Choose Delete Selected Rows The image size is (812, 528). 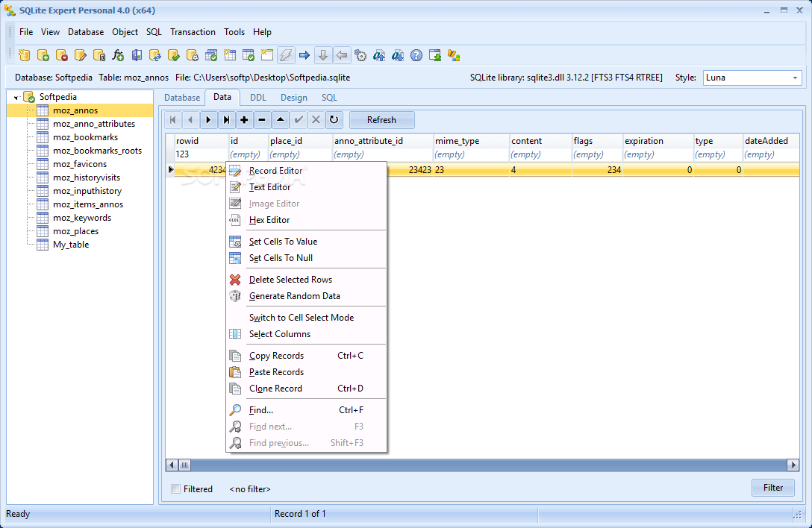307,280
